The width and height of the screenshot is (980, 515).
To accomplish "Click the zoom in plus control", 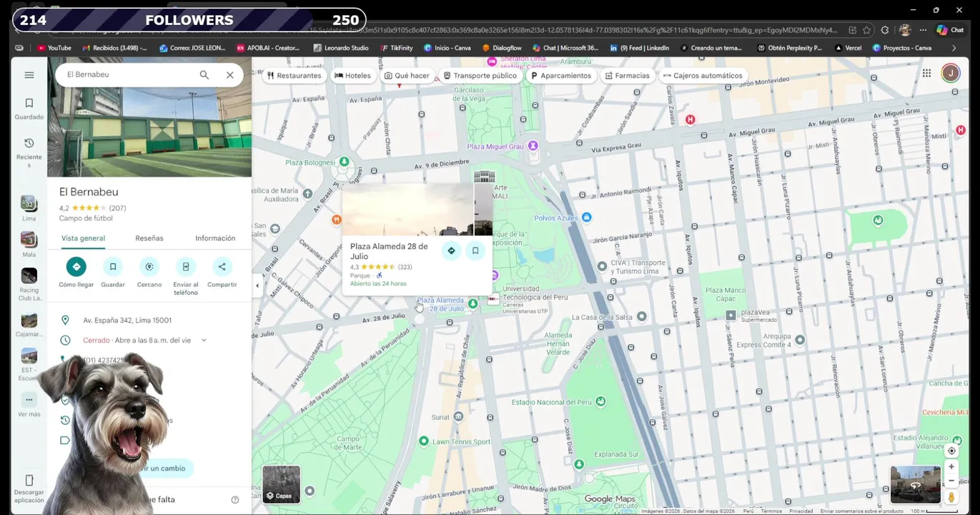I will pyautogui.click(x=951, y=466).
